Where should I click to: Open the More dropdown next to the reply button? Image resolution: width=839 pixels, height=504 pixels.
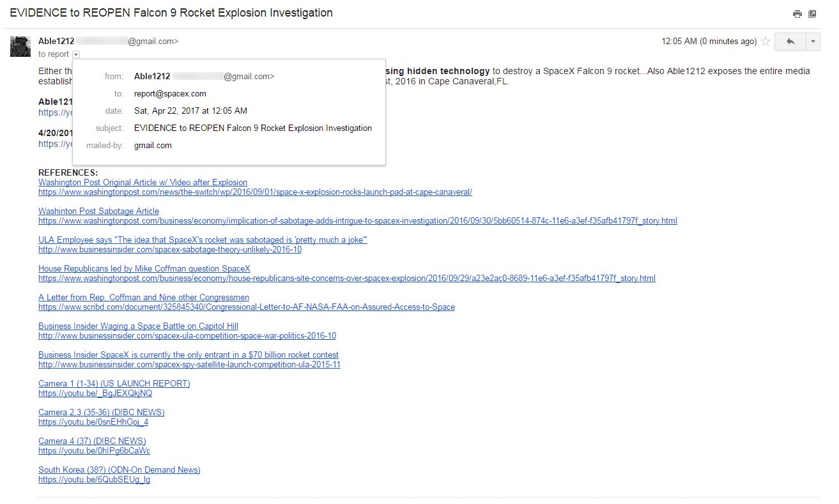point(813,42)
